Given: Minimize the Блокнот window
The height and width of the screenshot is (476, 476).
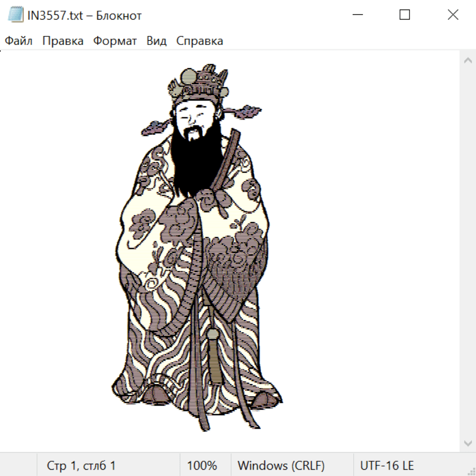Looking at the screenshot, I should (356, 15).
